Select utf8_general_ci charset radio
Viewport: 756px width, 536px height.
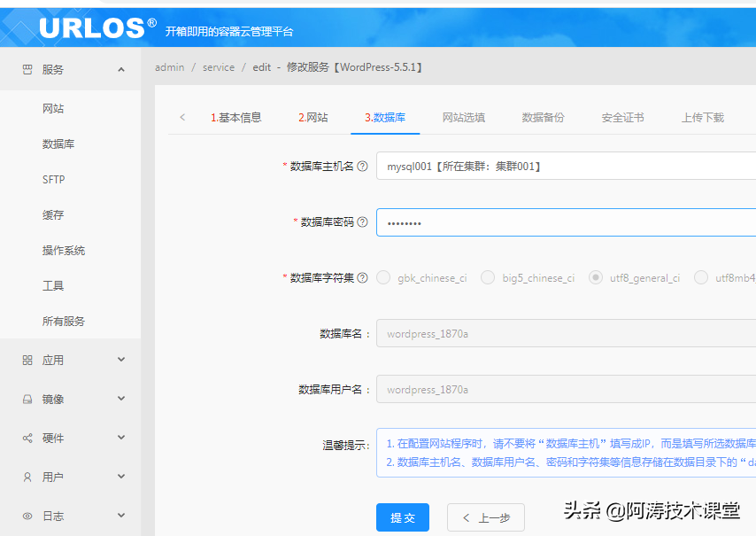pyautogui.click(x=596, y=278)
